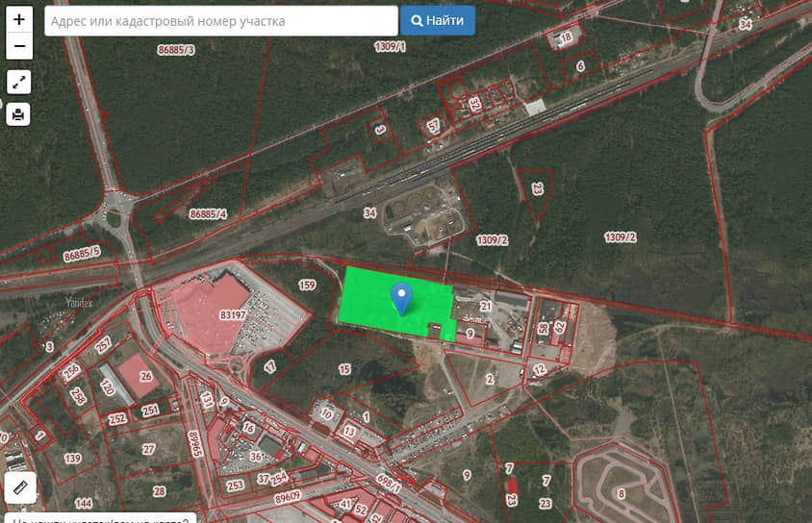Select triangular parcel 23 in the forest
The image size is (812, 523).
pyautogui.click(x=537, y=189)
